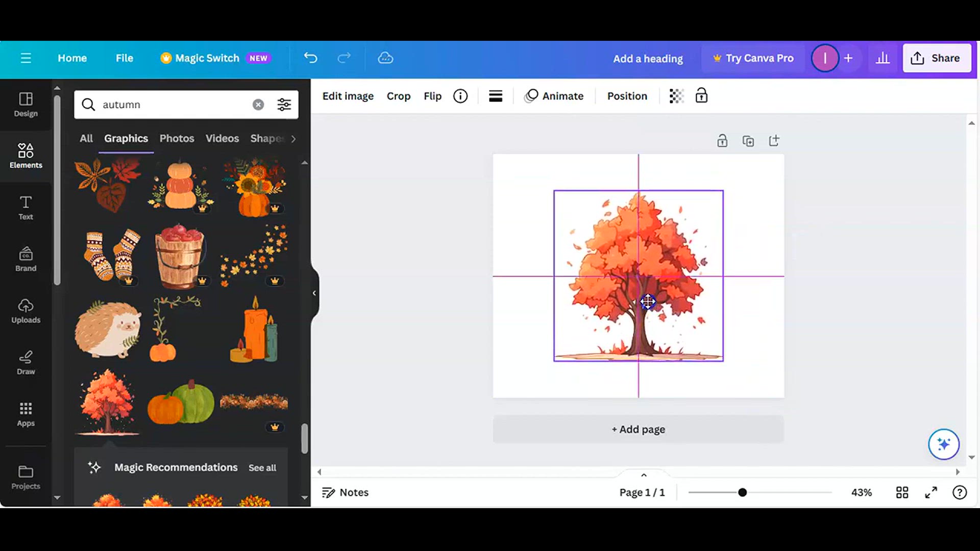
Task: Click the Add a heading title
Action: (648, 59)
